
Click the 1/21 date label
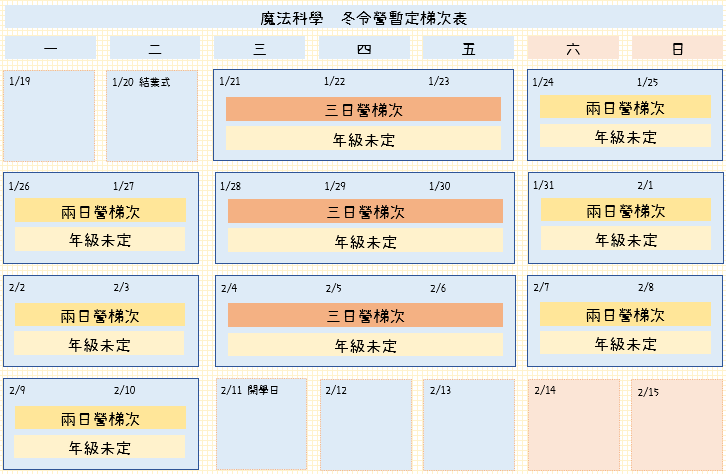tap(230, 81)
